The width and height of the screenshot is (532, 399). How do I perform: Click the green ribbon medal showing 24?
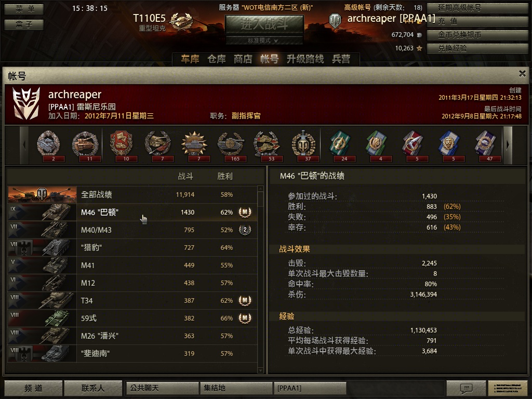[x=339, y=145]
